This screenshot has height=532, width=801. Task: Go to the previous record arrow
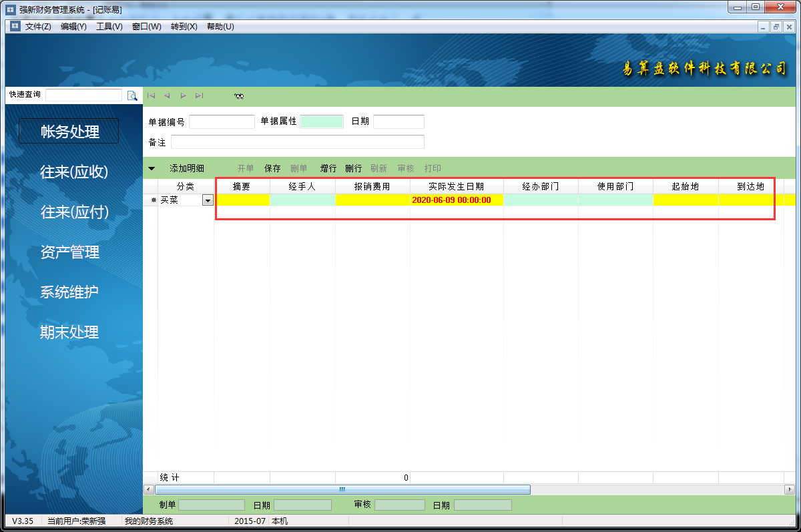pos(167,95)
